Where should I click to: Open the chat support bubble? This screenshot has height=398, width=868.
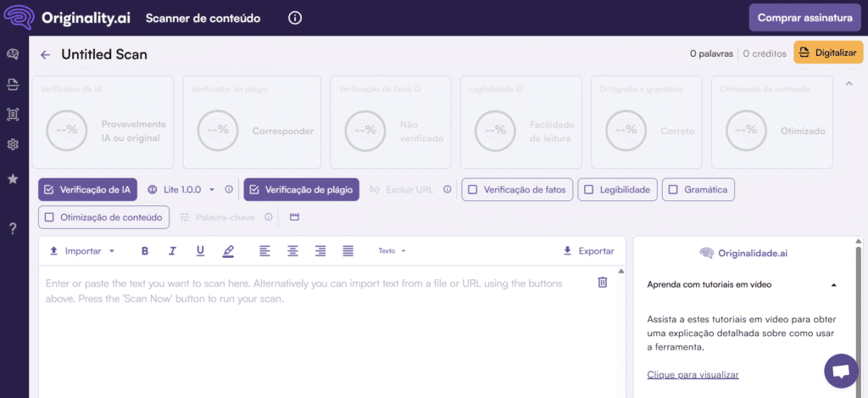(x=841, y=371)
